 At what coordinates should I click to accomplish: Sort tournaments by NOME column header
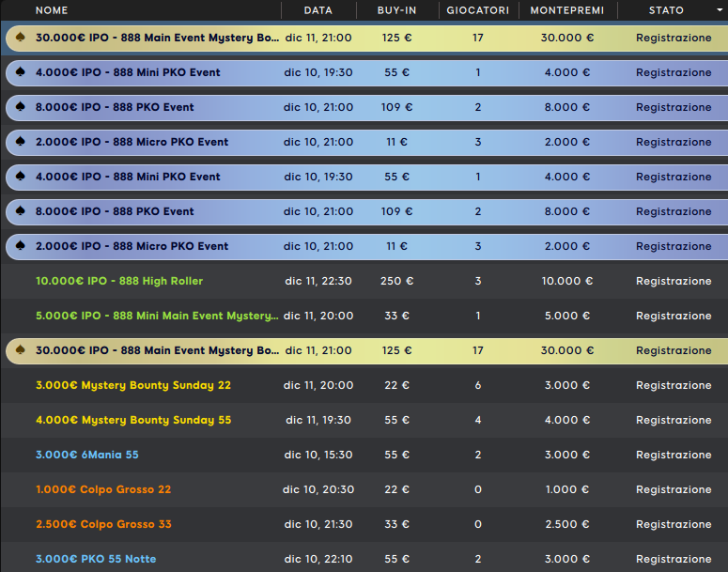click(x=52, y=10)
